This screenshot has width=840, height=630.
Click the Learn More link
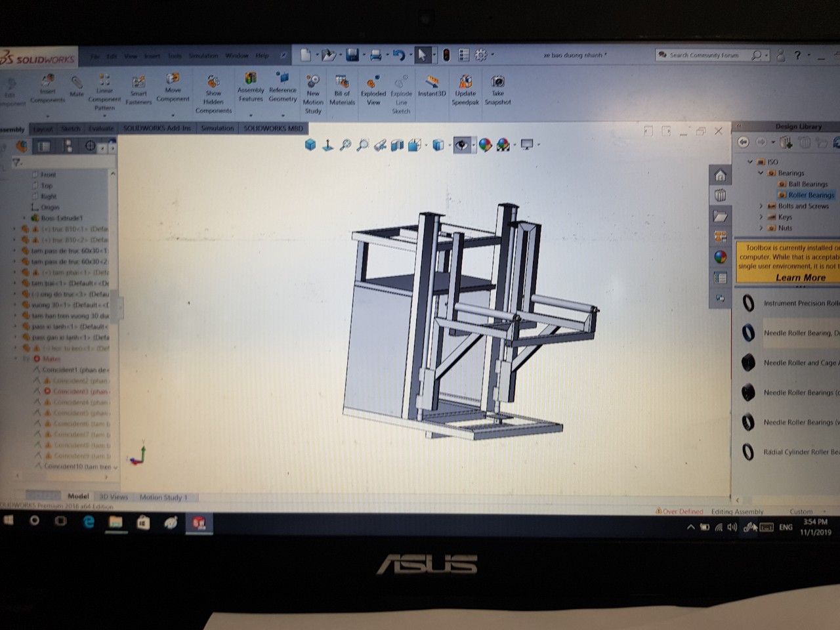pos(800,278)
